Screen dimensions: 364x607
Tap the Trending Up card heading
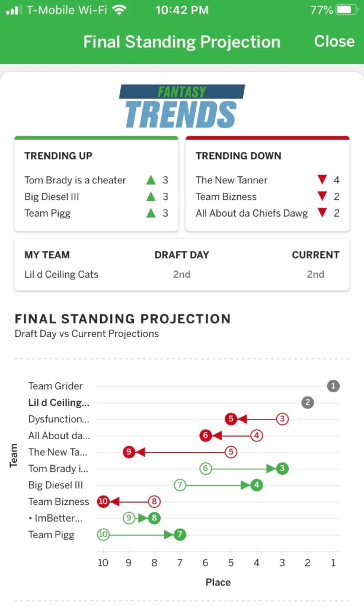pyautogui.click(x=59, y=156)
